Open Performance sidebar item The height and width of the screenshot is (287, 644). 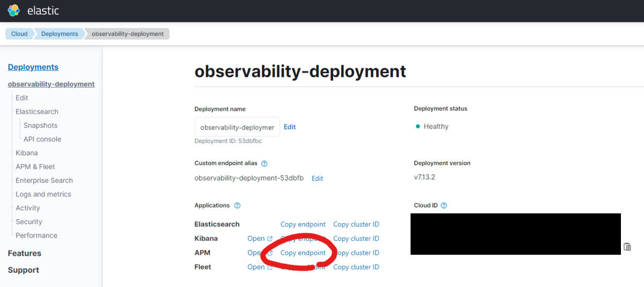pos(36,235)
